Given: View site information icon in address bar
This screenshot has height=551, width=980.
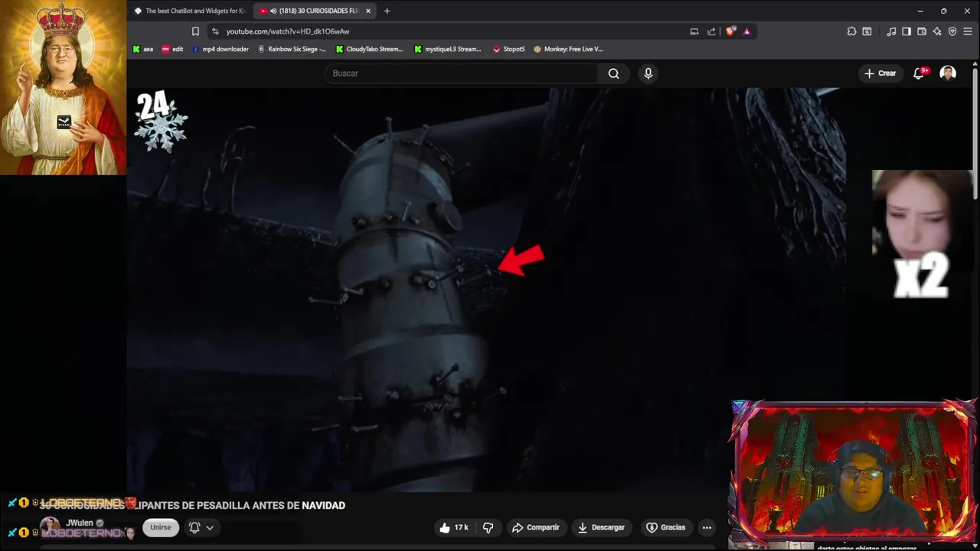Looking at the screenshot, I should tap(215, 31).
